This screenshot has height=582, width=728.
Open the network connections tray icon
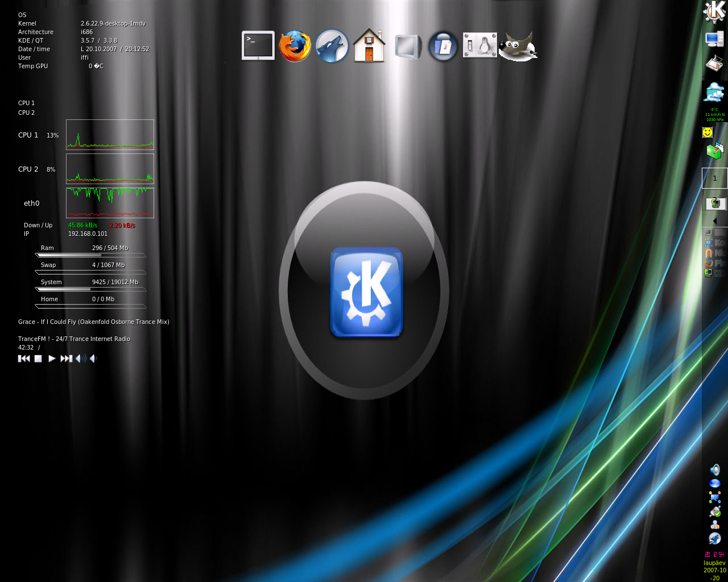[x=715, y=497]
